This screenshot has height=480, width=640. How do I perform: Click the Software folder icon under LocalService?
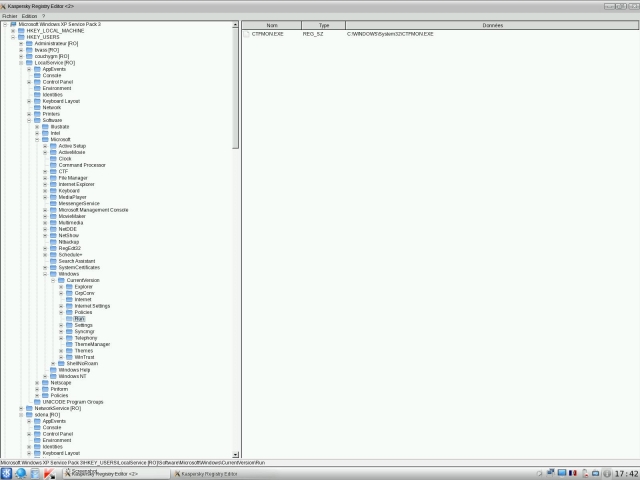point(37,120)
